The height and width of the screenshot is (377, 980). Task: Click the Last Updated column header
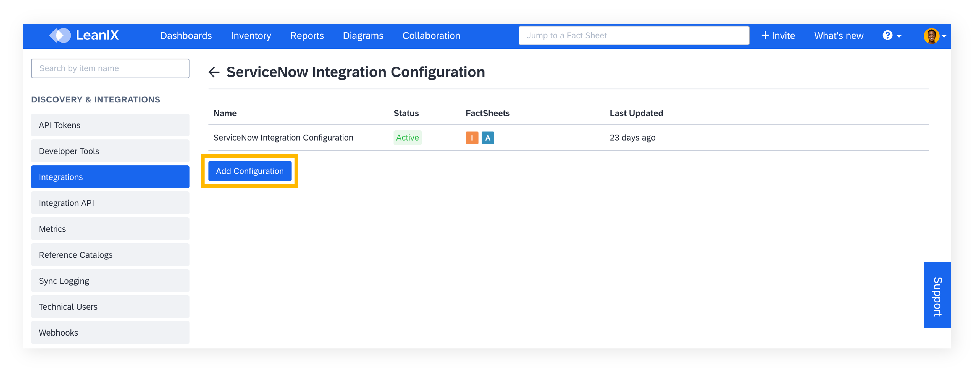click(x=636, y=113)
